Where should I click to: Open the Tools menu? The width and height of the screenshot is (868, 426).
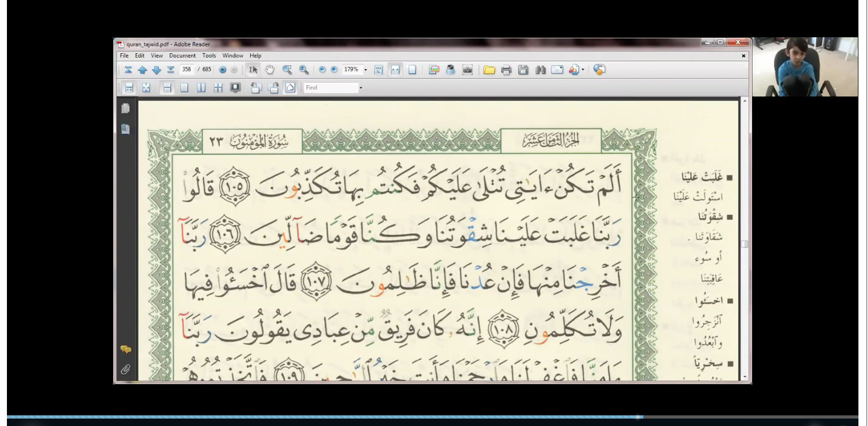pyautogui.click(x=209, y=55)
